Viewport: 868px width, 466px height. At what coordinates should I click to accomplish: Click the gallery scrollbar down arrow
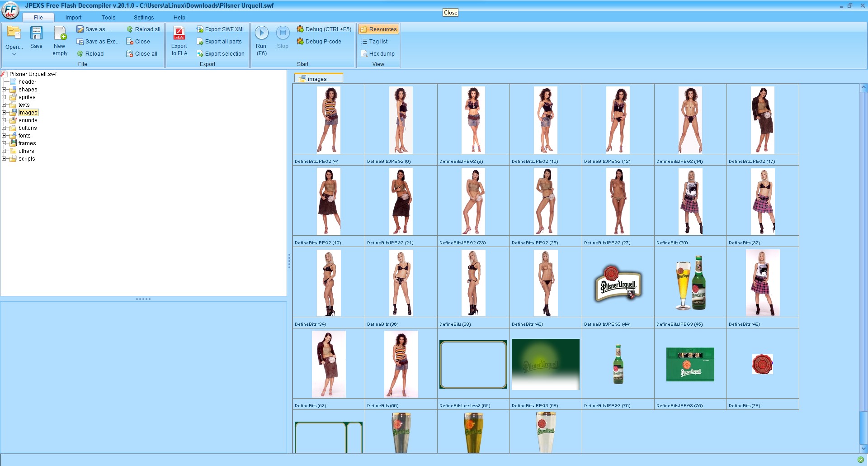[863, 449]
